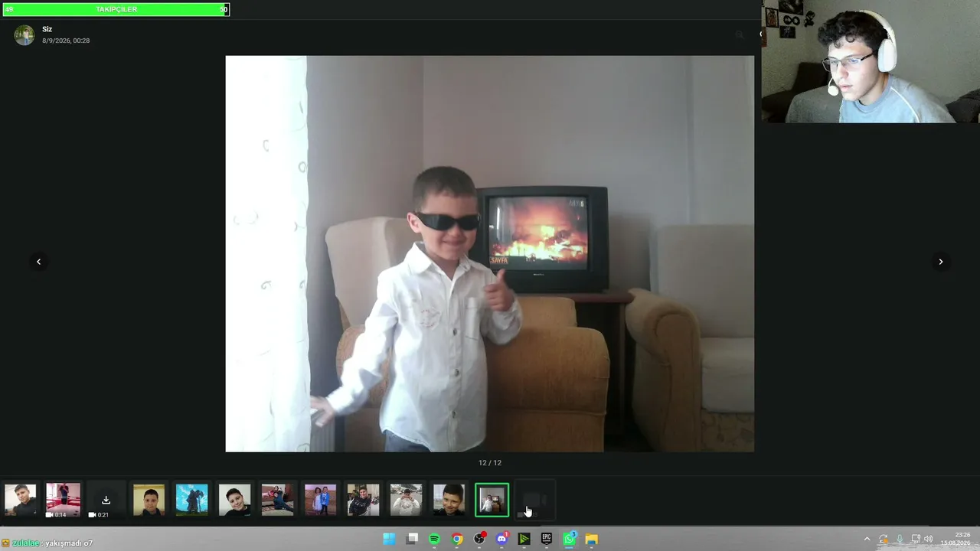980x551 pixels.
Task: Open the thumbnail showing two children standing
Action: [320, 500]
